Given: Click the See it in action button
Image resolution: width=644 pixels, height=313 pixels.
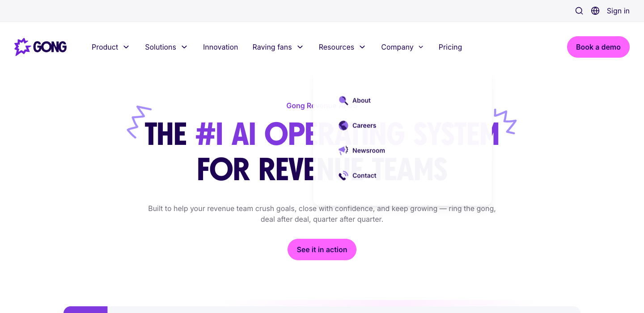Looking at the screenshot, I should (x=322, y=250).
